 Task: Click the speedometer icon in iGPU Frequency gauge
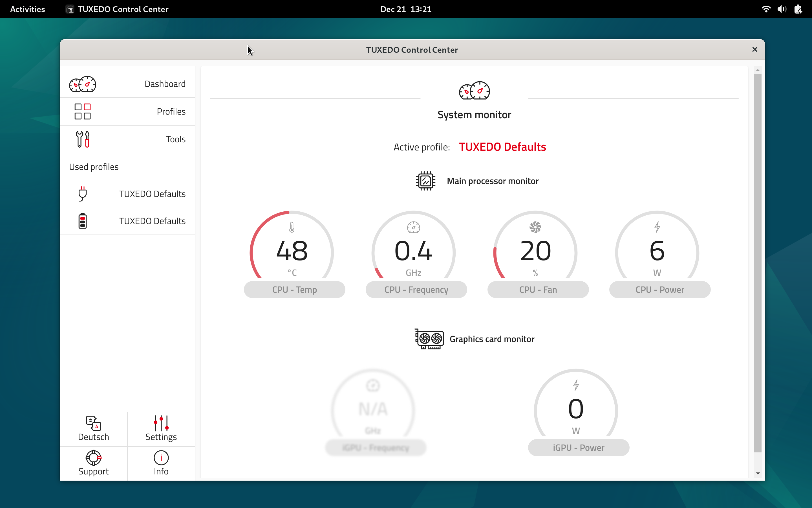coord(373,385)
